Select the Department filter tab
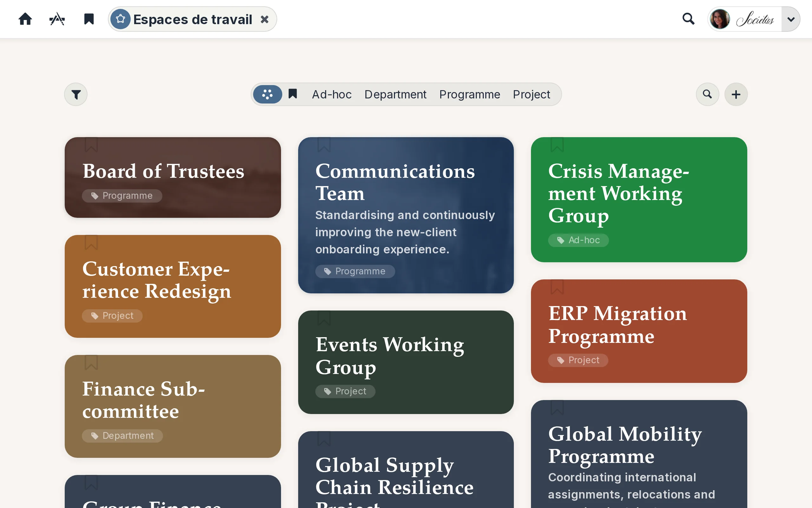This screenshot has height=508, width=812. (x=395, y=94)
